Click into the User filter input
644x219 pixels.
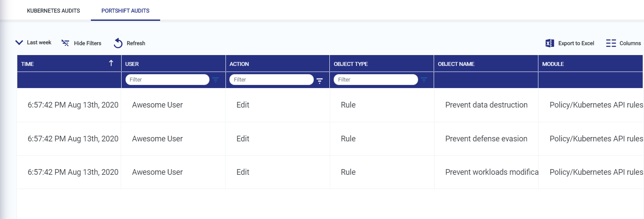point(167,80)
